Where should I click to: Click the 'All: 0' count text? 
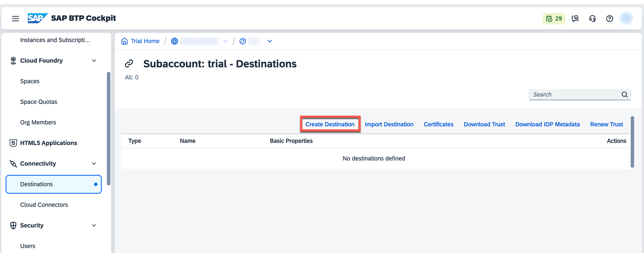[x=132, y=77]
